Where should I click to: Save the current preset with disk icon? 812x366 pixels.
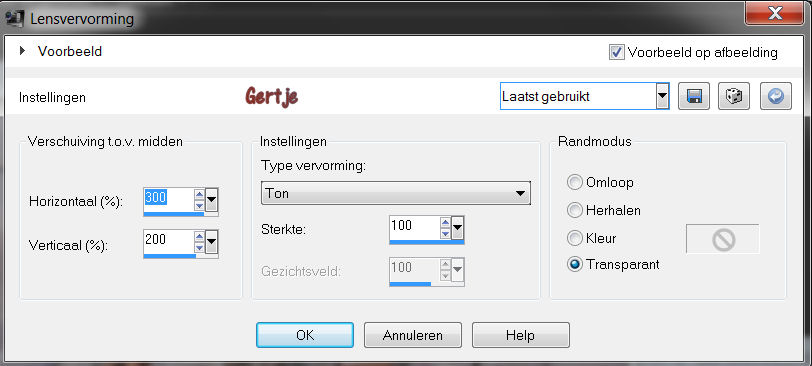point(693,96)
